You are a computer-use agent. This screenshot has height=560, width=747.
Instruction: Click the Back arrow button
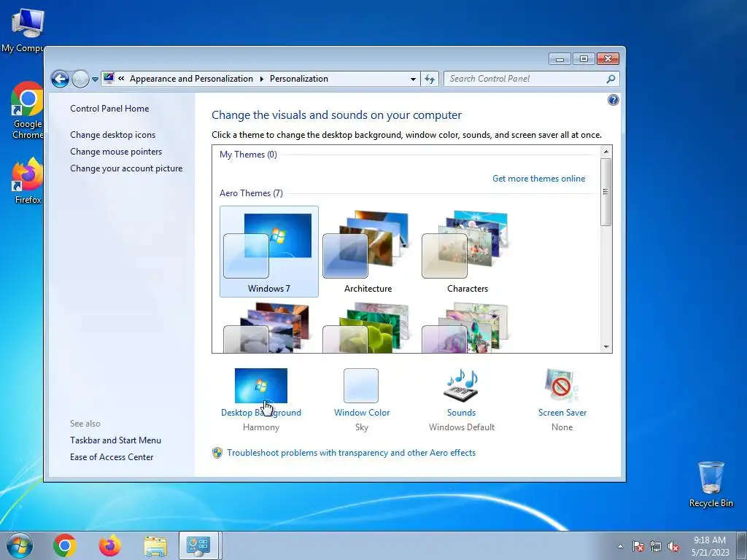click(60, 79)
